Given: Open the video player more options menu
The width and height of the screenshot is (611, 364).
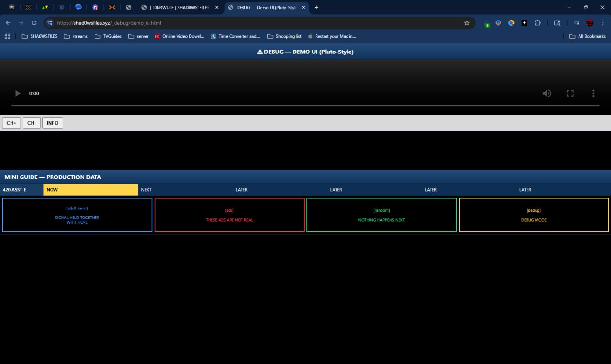Looking at the screenshot, I should click(593, 94).
